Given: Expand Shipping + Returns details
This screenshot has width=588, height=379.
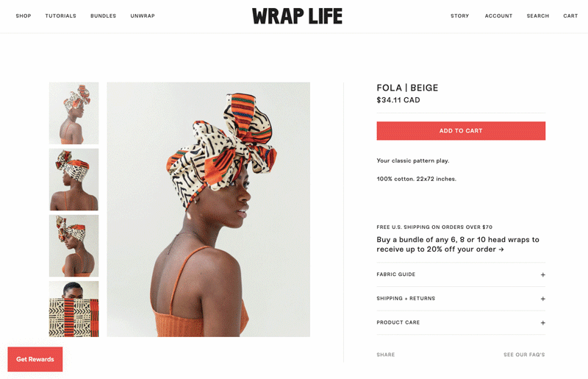Looking at the screenshot, I should point(461,299).
